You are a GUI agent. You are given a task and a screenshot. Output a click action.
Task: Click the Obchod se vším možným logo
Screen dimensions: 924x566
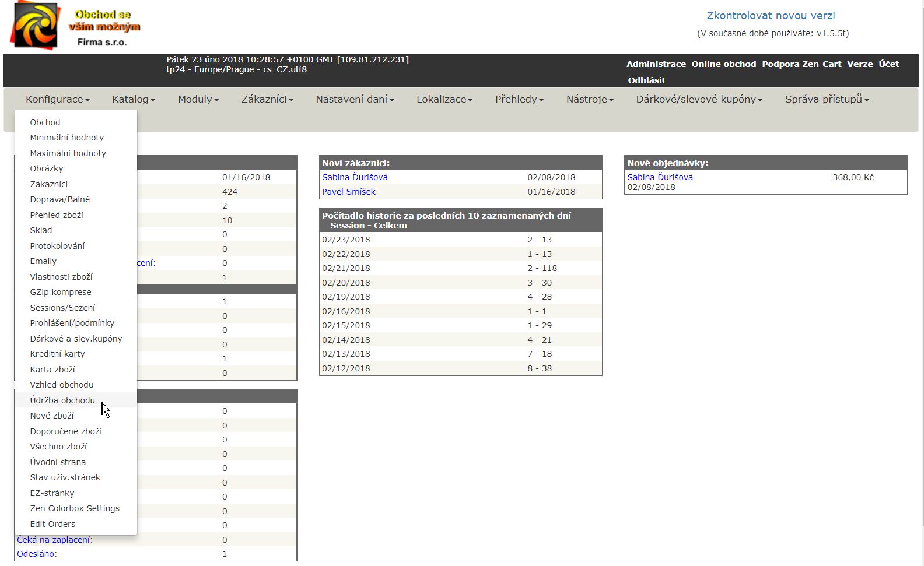pyautogui.click(x=76, y=26)
